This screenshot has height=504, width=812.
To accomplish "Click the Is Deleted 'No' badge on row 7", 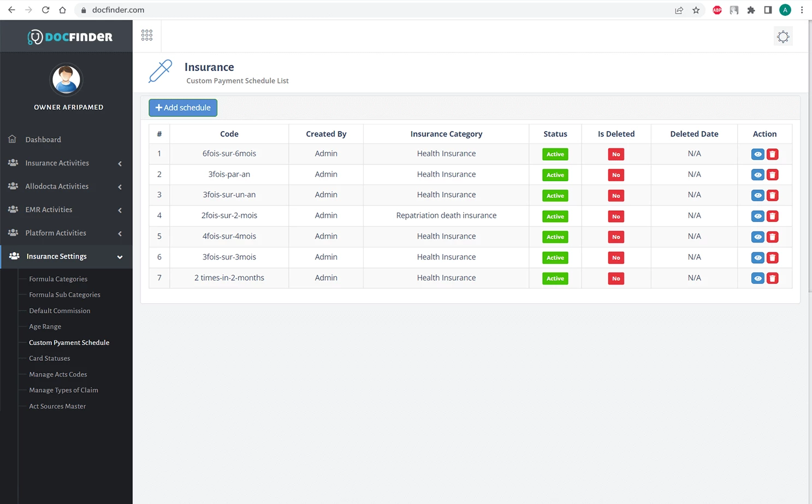I will (x=616, y=278).
